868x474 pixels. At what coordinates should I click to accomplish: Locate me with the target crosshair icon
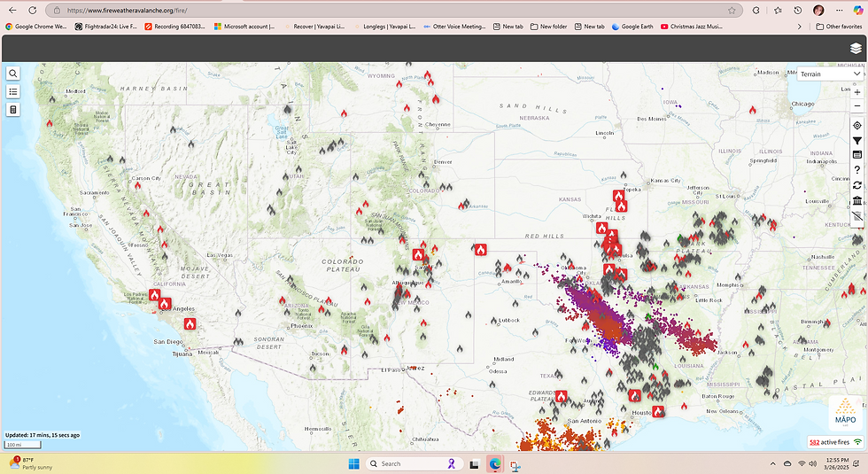point(857,126)
